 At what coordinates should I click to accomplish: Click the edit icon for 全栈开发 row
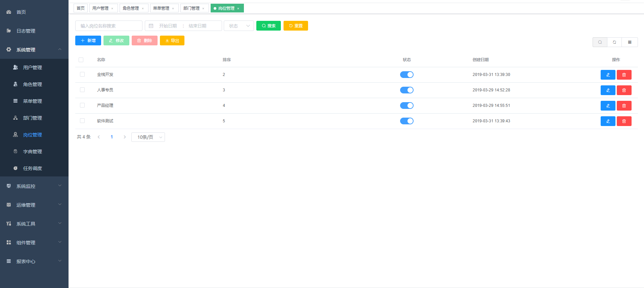point(608,75)
